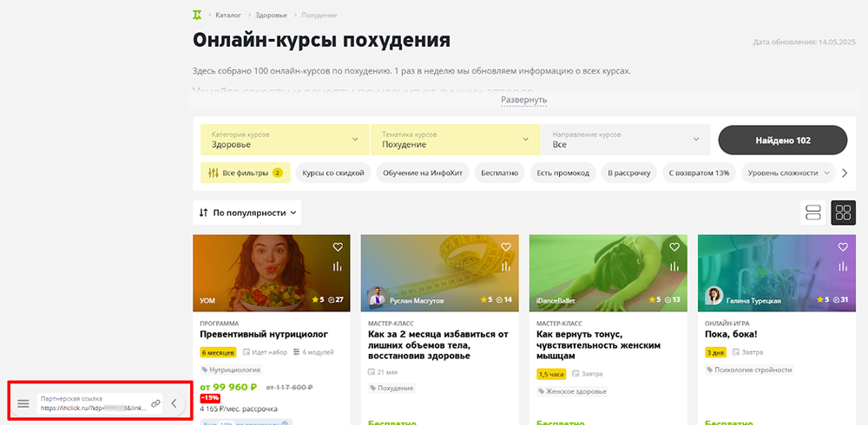
Task: Click compare icon on iDanceBallet card
Action: (x=674, y=267)
